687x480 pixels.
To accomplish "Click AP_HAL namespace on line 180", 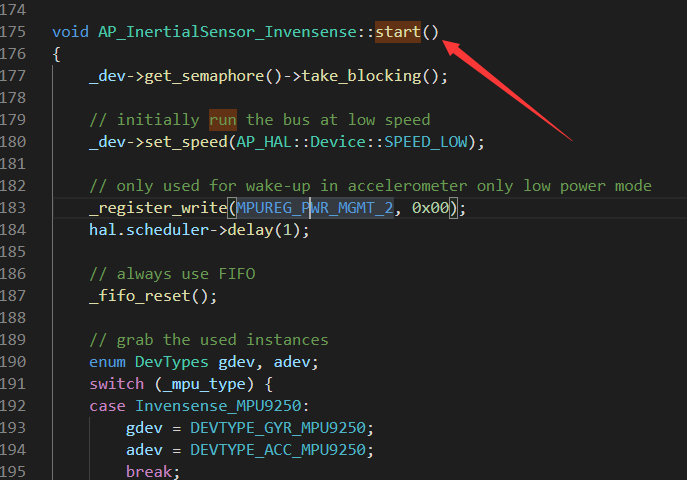I will (264, 142).
